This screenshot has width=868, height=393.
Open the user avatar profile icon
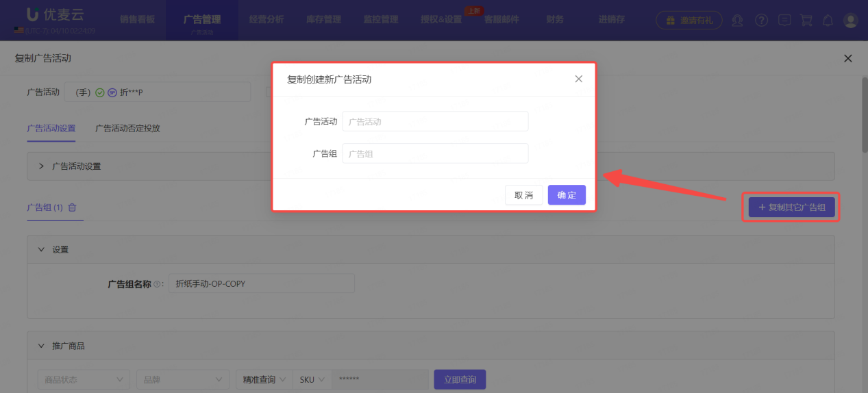(850, 21)
